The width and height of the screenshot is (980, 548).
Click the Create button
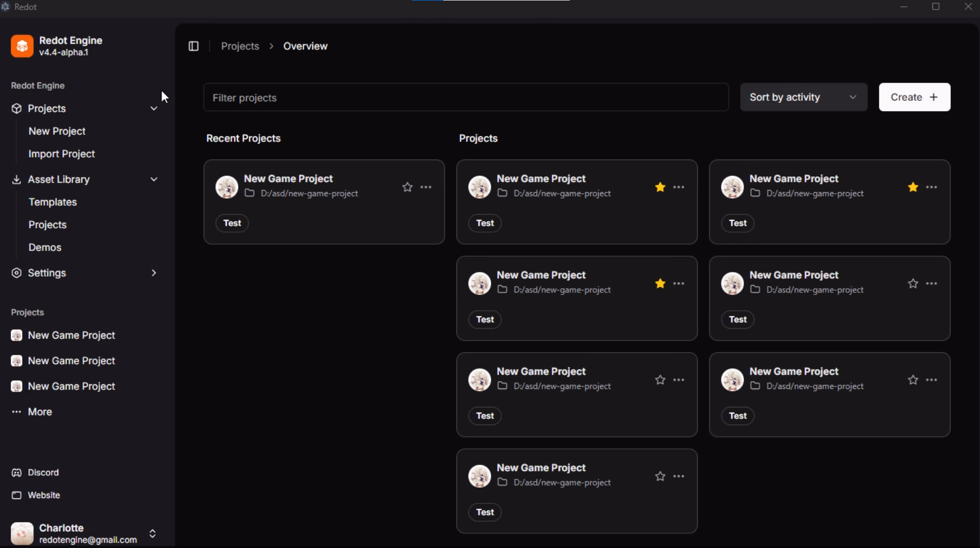tap(914, 97)
